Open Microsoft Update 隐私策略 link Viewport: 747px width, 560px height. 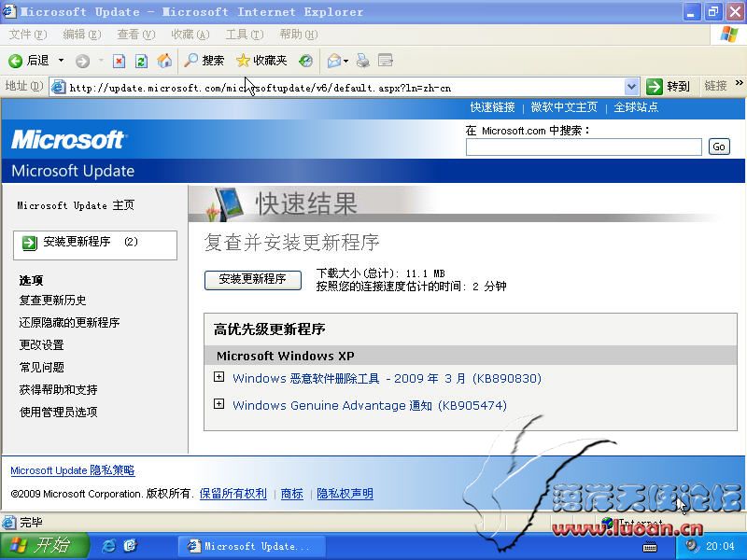[x=73, y=470]
